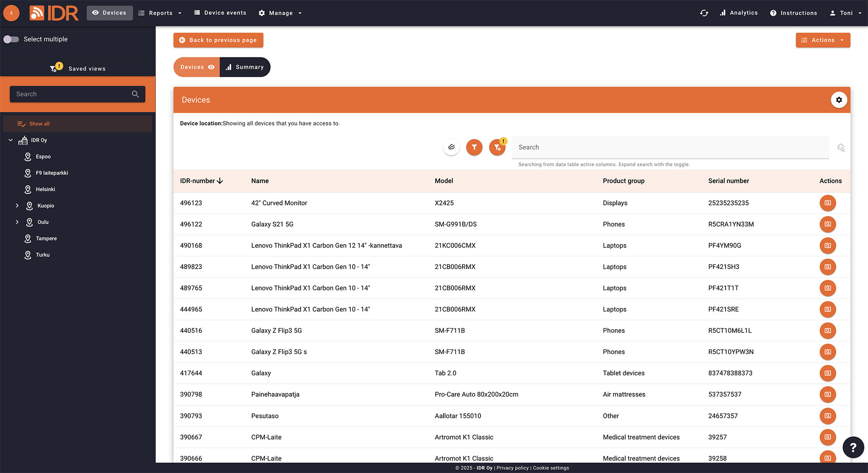This screenshot has width=868, height=473.
Task: Open the help question mark button bottom right
Action: click(854, 447)
